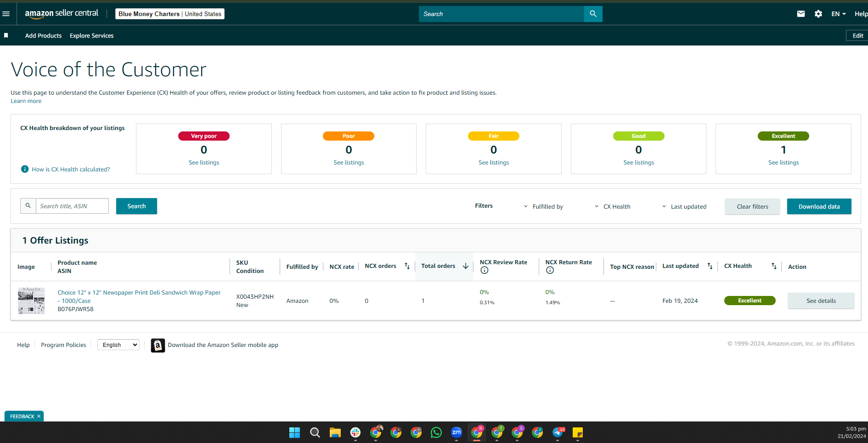Expand the Last updated filter

pyautogui.click(x=684, y=207)
